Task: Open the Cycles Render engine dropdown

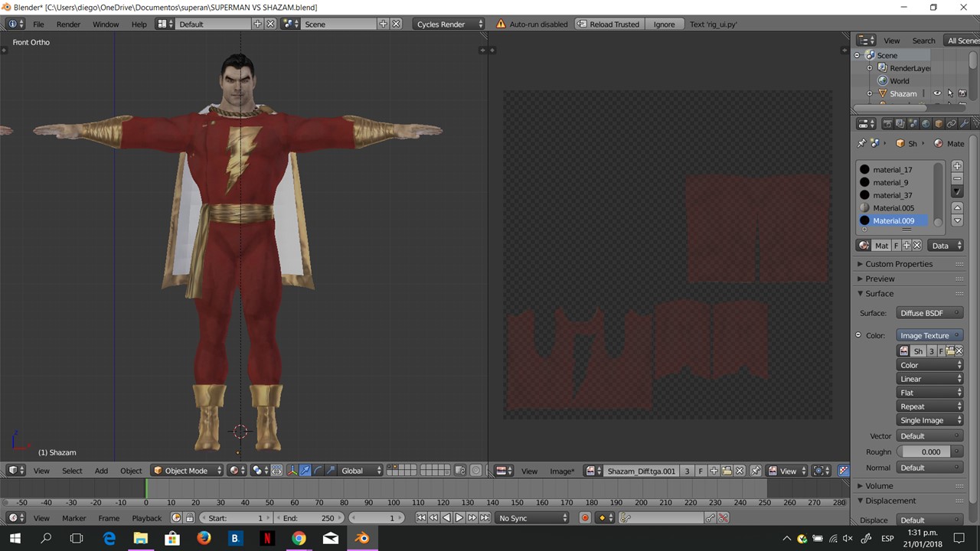Action: pos(449,24)
